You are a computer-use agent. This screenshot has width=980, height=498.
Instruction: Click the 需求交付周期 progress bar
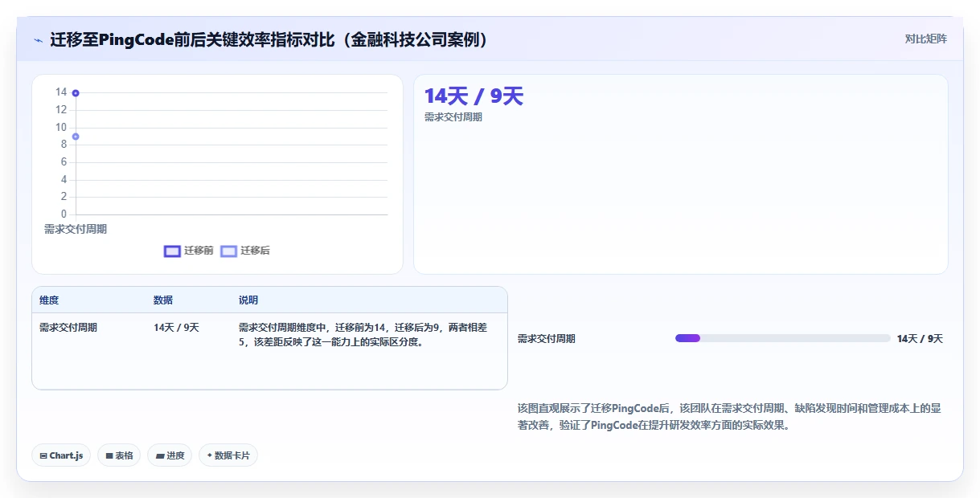tap(782, 338)
